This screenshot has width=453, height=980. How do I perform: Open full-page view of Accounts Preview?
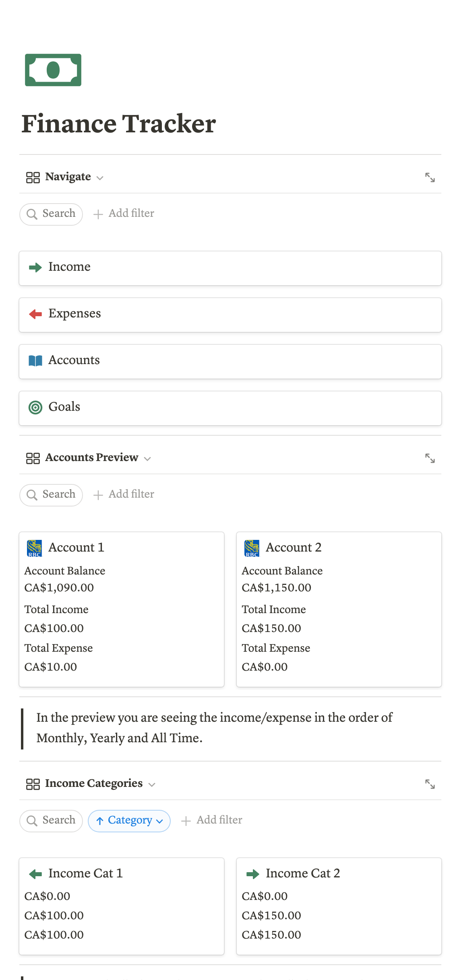[x=430, y=458]
